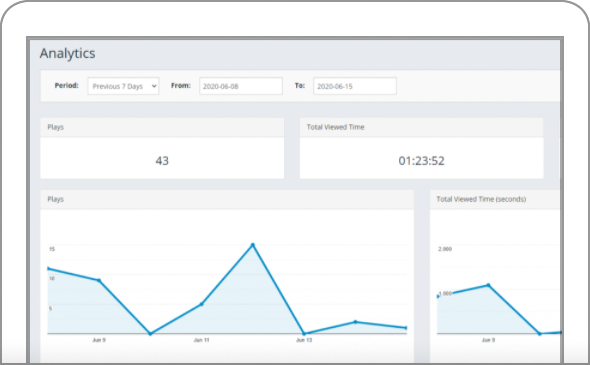Click the Total Viewed Time card header

coord(421,127)
